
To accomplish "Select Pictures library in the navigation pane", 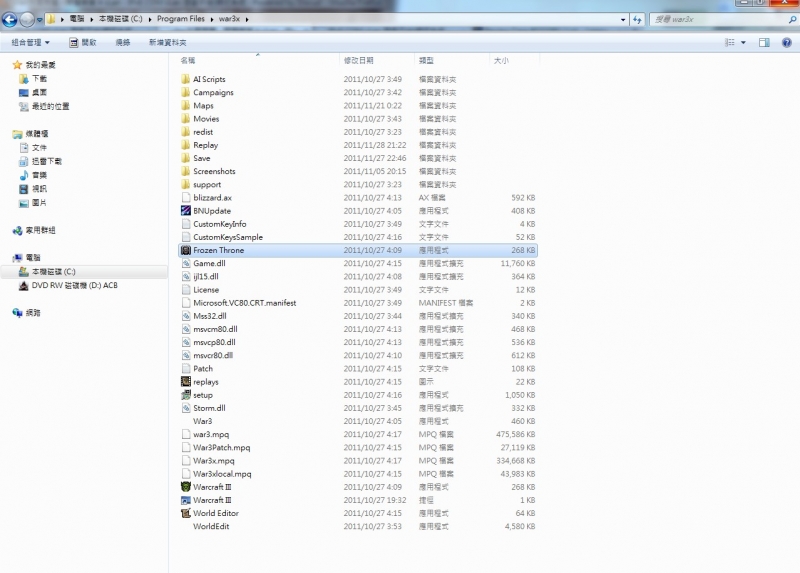I will [39, 203].
